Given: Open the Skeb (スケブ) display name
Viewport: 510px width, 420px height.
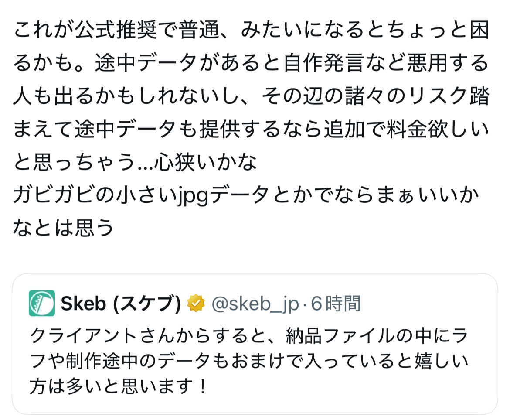Looking at the screenshot, I should pyautogui.click(x=120, y=304).
